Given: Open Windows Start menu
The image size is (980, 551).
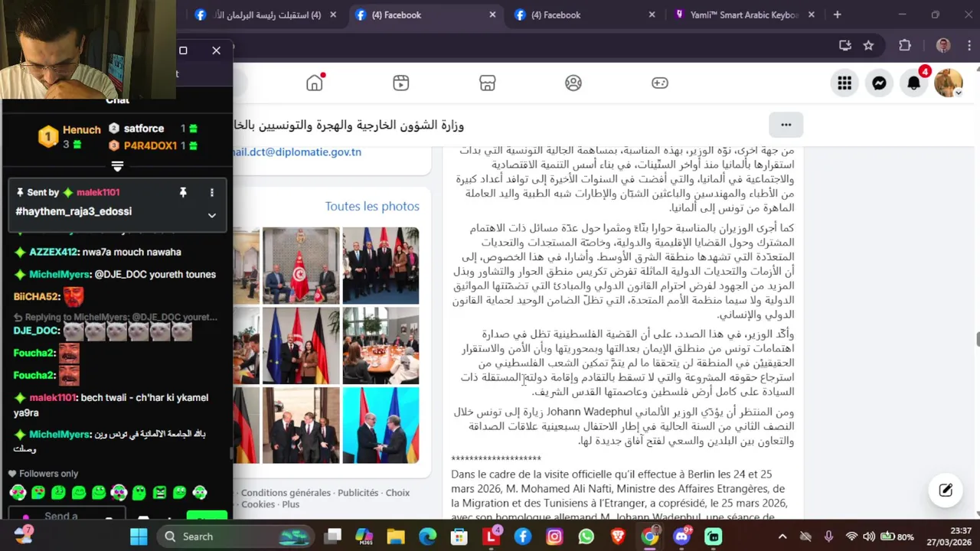Looking at the screenshot, I should point(139,536).
